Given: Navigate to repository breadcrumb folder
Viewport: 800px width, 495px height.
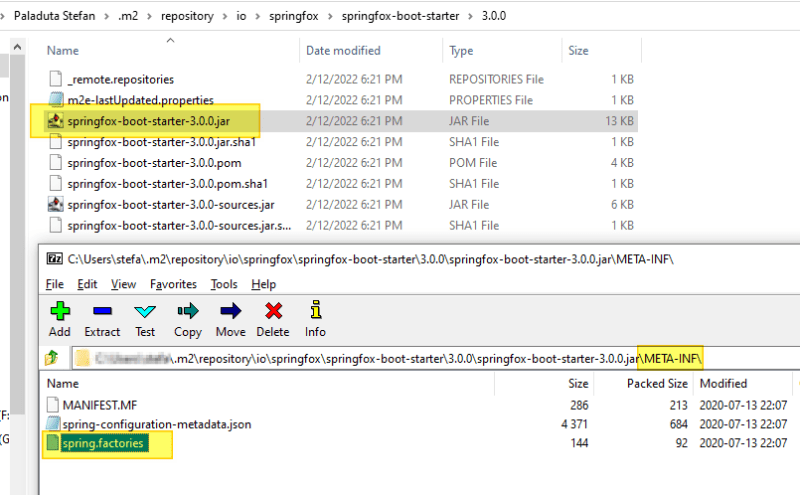Looking at the screenshot, I should click(187, 16).
